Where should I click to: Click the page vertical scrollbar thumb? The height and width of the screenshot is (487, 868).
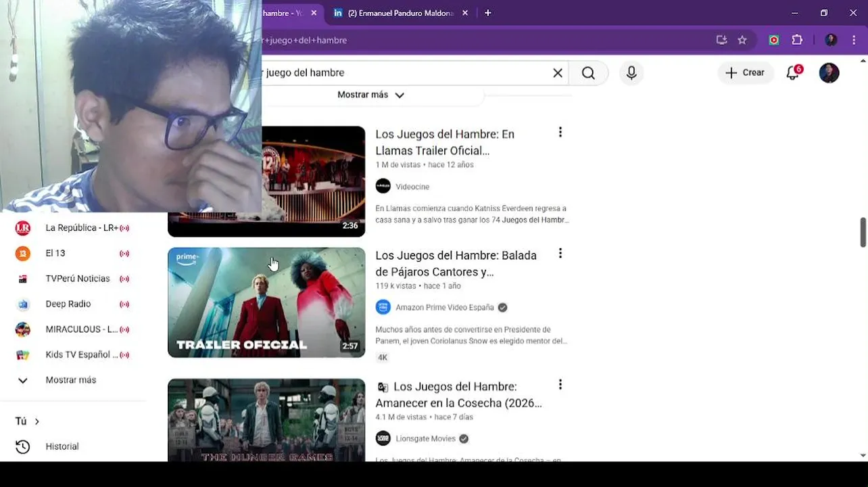[863, 232]
